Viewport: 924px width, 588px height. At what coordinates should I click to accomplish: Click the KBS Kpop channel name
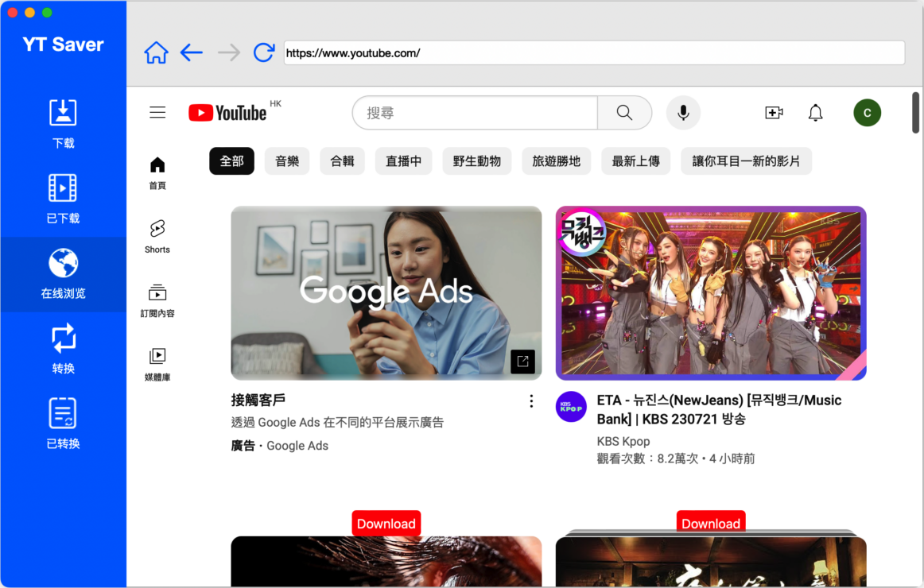[623, 442]
